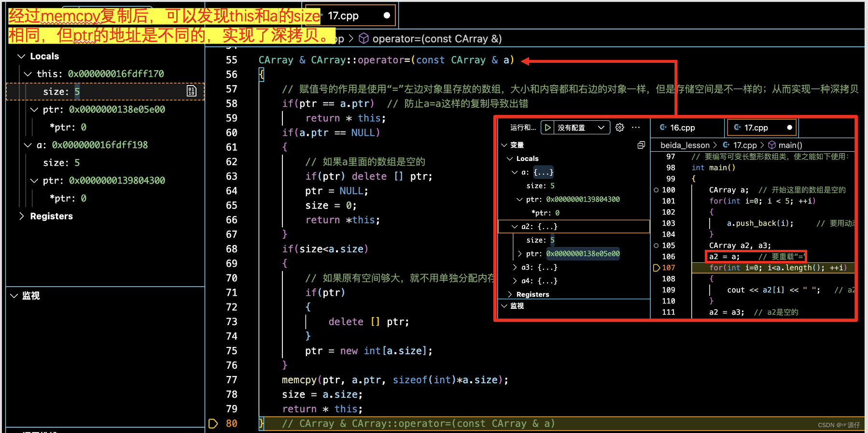This screenshot has width=868, height=433.
Task: Switch to the main 17.cpp editor tab
Action: point(350,15)
